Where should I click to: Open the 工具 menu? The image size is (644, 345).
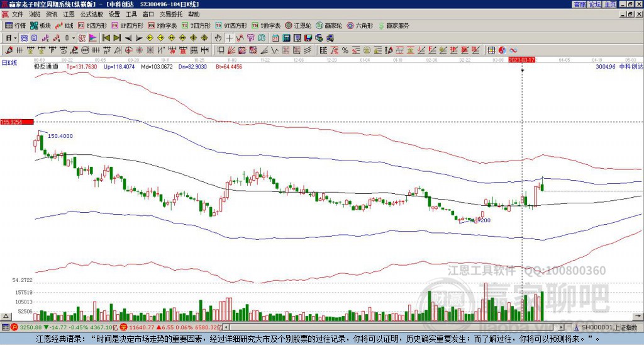pyautogui.click(x=131, y=14)
